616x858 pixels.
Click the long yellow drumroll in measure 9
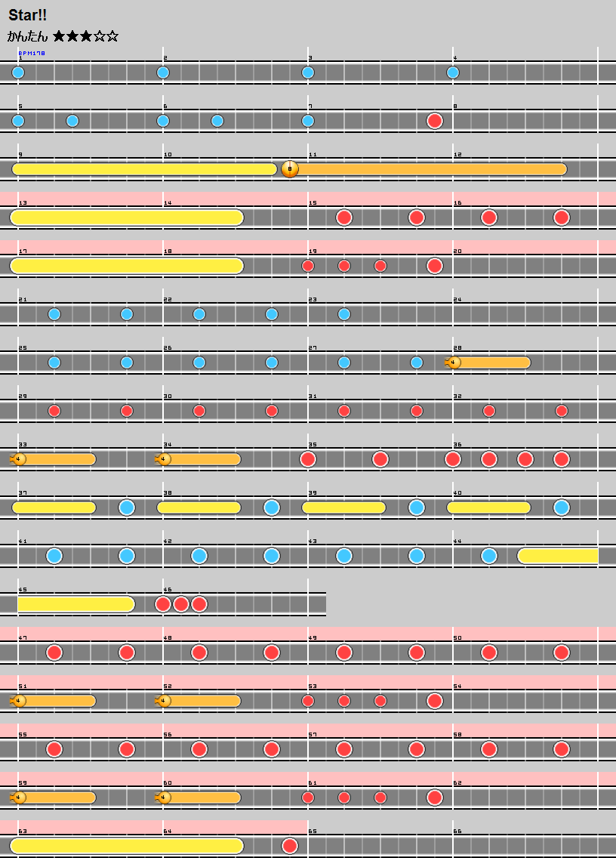tap(143, 169)
